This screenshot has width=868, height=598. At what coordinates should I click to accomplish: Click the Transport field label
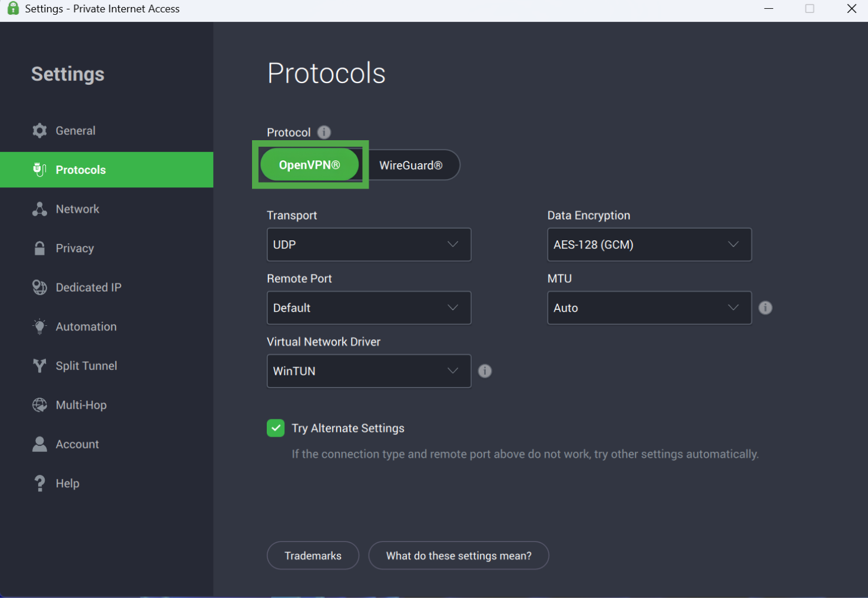tap(292, 215)
